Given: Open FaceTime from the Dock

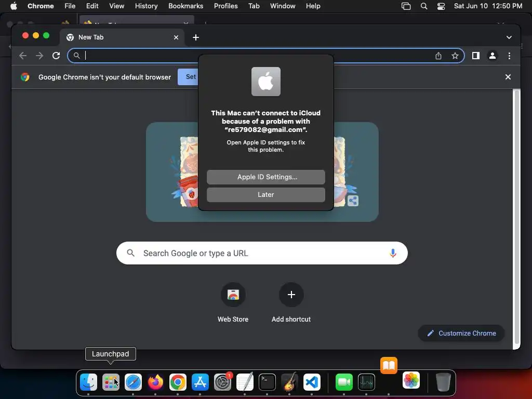Looking at the screenshot, I should tap(344, 382).
